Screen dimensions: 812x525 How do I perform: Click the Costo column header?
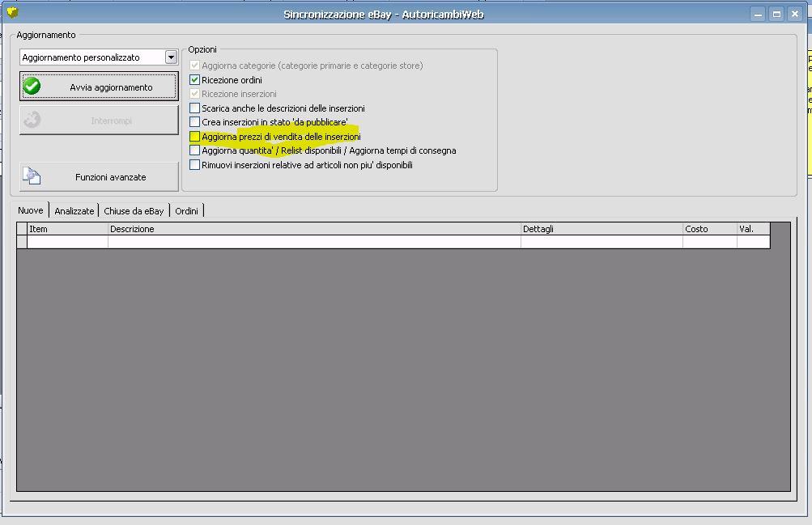click(x=710, y=229)
